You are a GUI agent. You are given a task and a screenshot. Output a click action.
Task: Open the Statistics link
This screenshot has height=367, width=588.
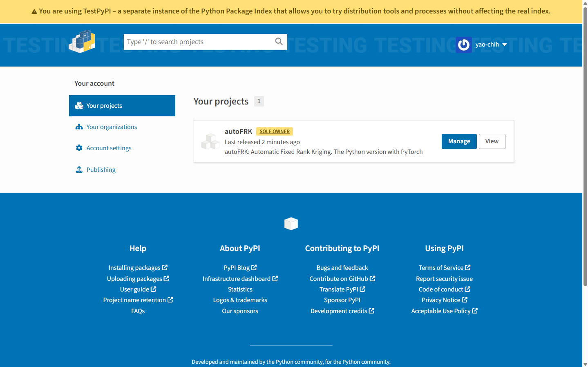click(x=240, y=289)
